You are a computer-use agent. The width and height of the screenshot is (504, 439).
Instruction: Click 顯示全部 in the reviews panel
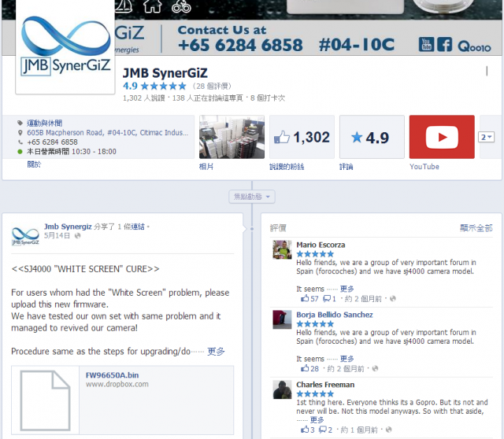[x=476, y=227]
